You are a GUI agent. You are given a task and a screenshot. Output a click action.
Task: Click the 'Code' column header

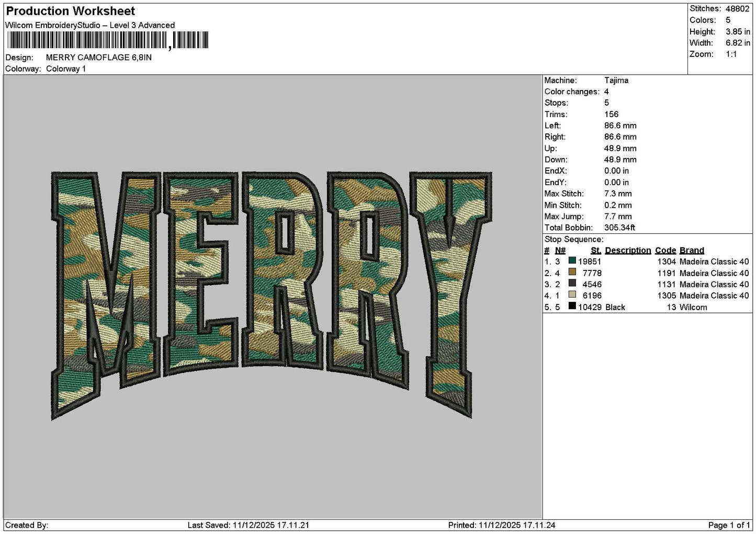click(665, 251)
